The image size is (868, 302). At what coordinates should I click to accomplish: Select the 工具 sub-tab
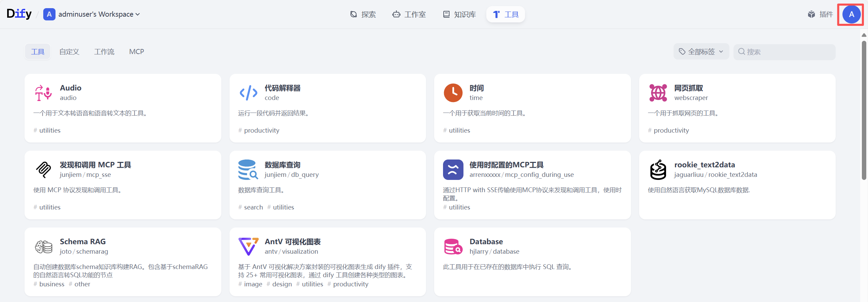click(x=38, y=52)
